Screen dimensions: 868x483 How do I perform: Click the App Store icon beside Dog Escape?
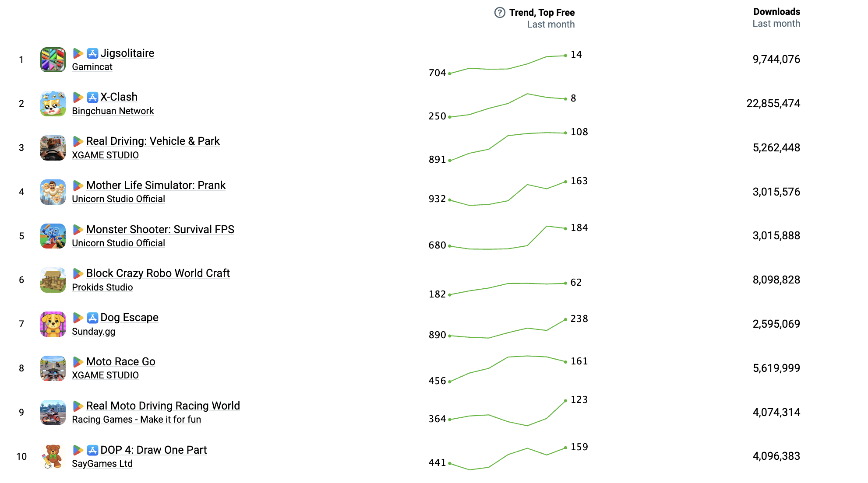click(x=92, y=318)
